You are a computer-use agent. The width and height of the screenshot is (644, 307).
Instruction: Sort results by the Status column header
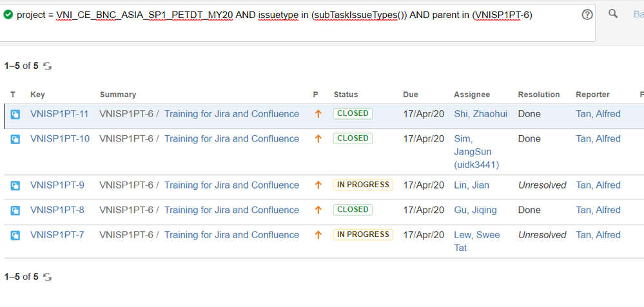point(346,95)
